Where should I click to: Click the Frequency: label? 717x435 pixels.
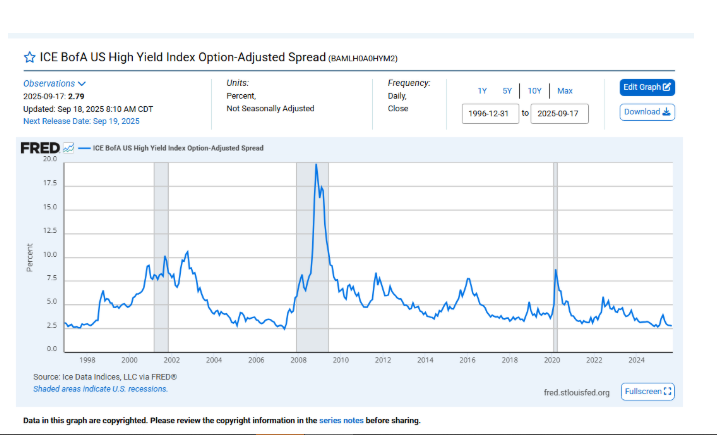pos(409,83)
